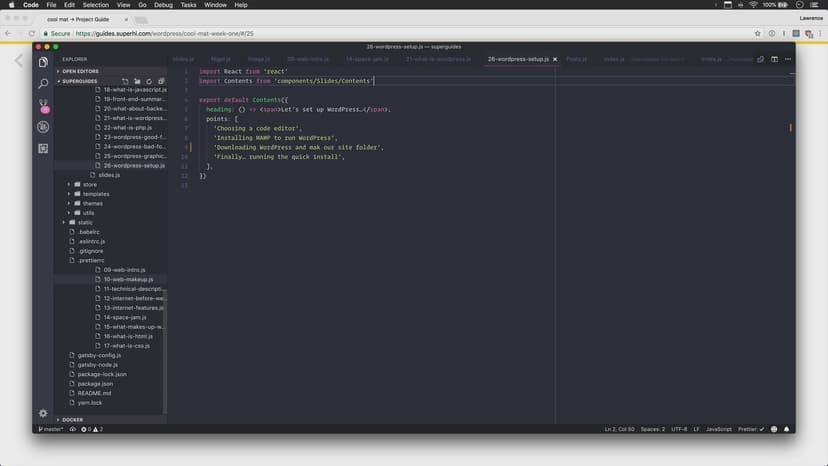The height and width of the screenshot is (466, 828).
Task: Click the Manage gear icon
Action: (43, 412)
